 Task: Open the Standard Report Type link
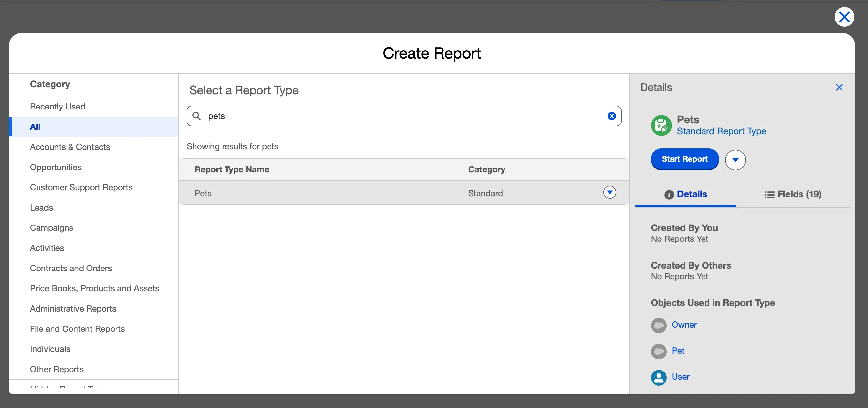(x=721, y=131)
